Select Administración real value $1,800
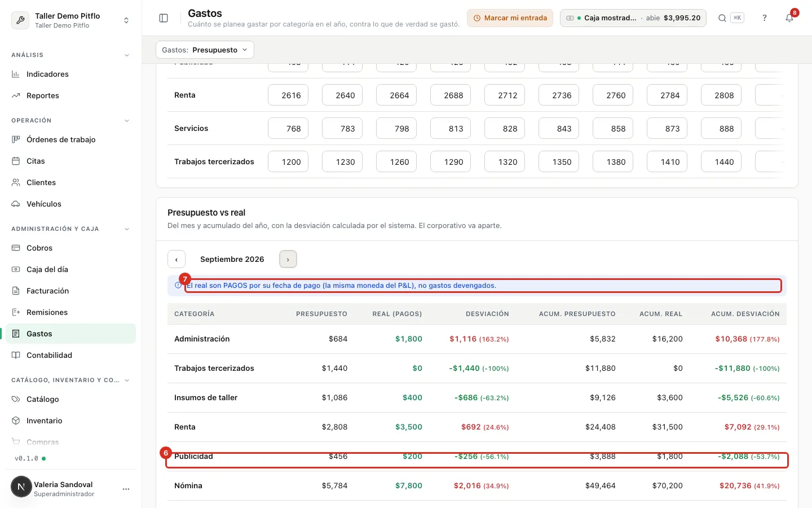Image resolution: width=812 pixels, height=508 pixels. pyautogui.click(x=409, y=339)
